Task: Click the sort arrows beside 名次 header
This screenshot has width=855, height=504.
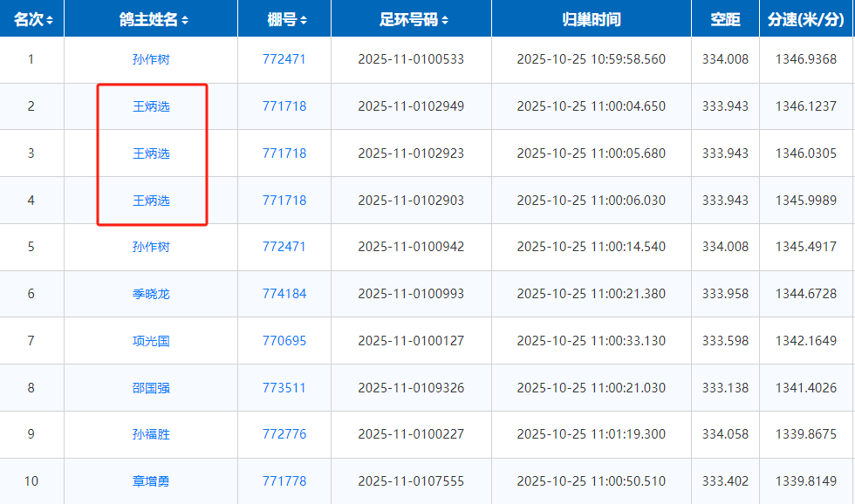Action: (50, 20)
